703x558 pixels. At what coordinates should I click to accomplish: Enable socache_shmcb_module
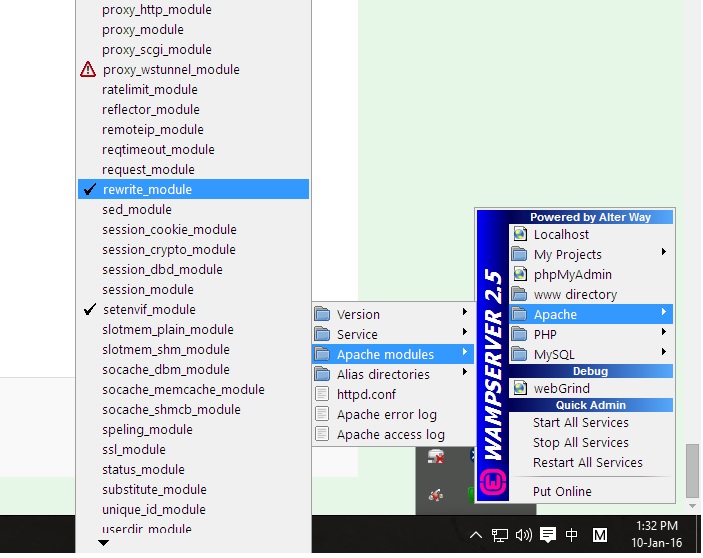click(x=193, y=409)
